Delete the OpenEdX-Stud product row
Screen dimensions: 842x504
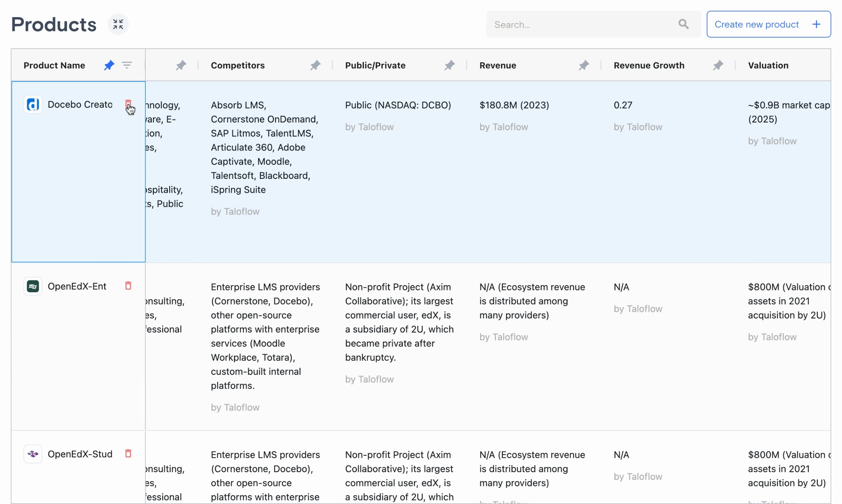[x=128, y=453]
